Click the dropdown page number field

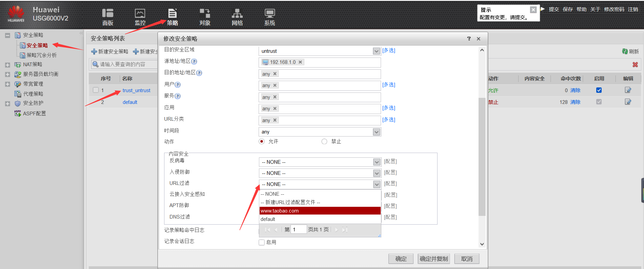coord(299,229)
